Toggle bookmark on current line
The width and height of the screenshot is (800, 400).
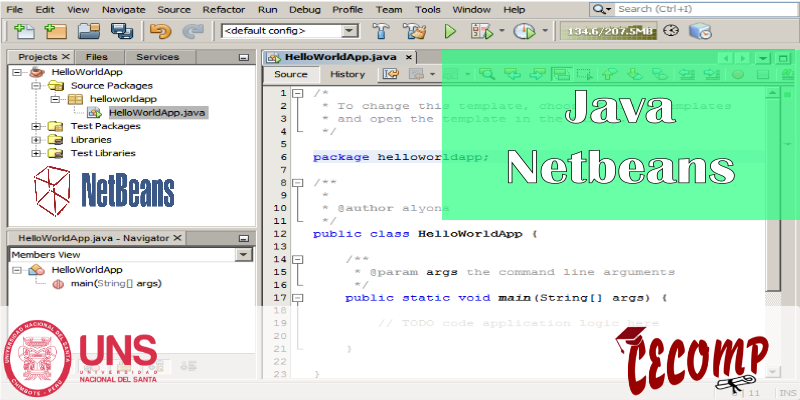click(660, 74)
